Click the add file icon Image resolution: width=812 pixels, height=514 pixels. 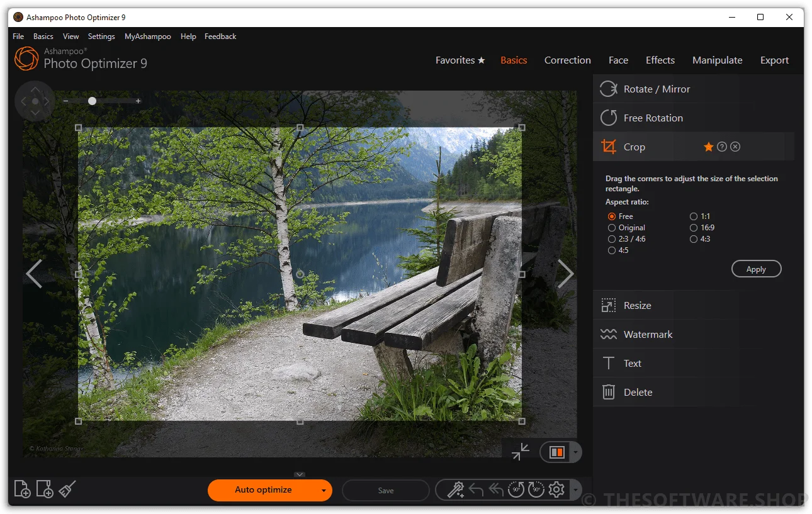point(22,489)
